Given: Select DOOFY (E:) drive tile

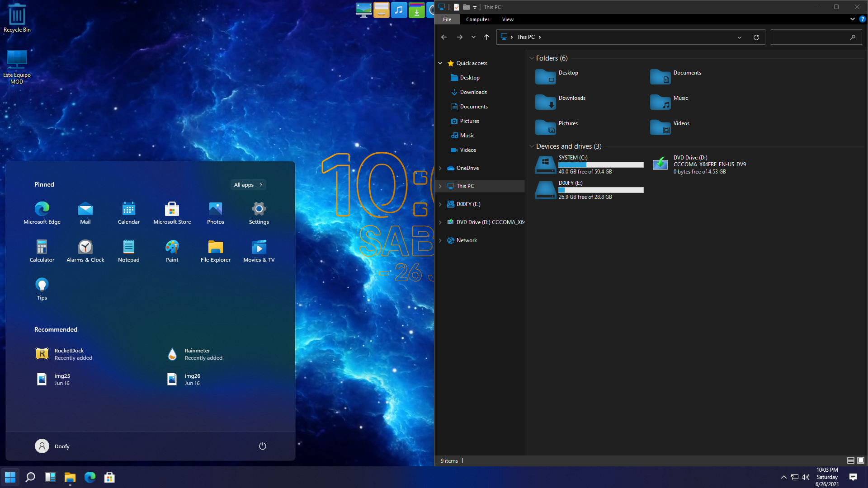Looking at the screenshot, I should (x=590, y=190).
